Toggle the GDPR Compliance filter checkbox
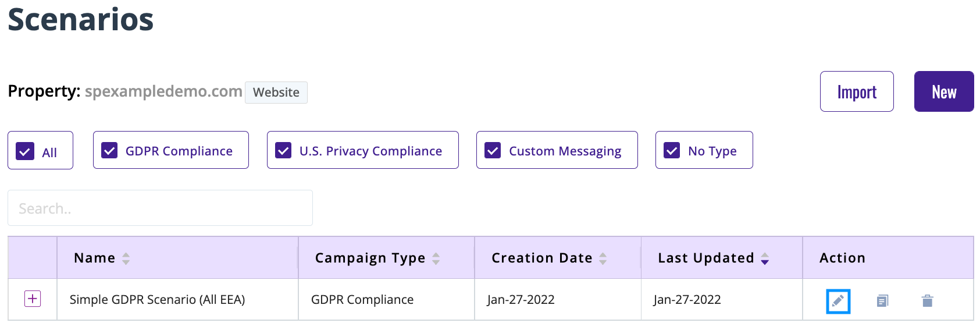 point(109,151)
